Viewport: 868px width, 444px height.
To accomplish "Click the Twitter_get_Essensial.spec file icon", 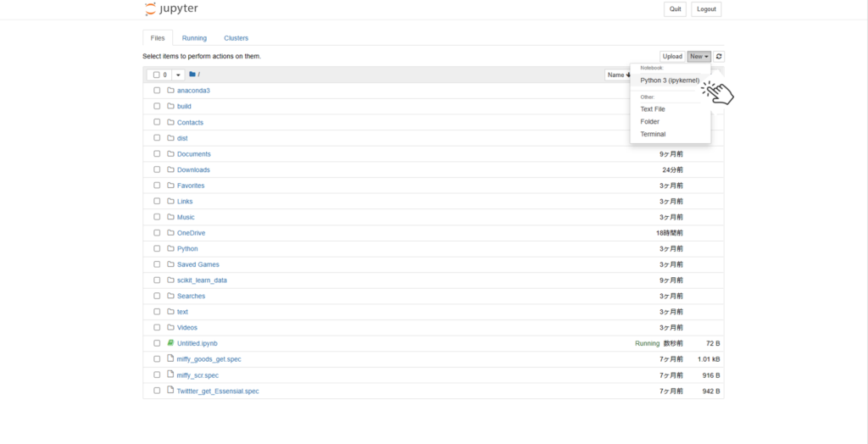I will pos(170,391).
